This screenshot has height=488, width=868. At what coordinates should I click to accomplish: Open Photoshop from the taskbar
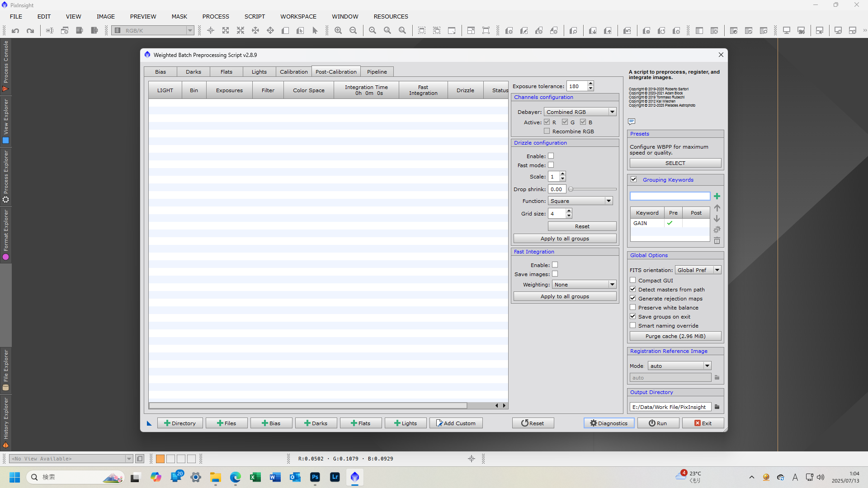315,477
